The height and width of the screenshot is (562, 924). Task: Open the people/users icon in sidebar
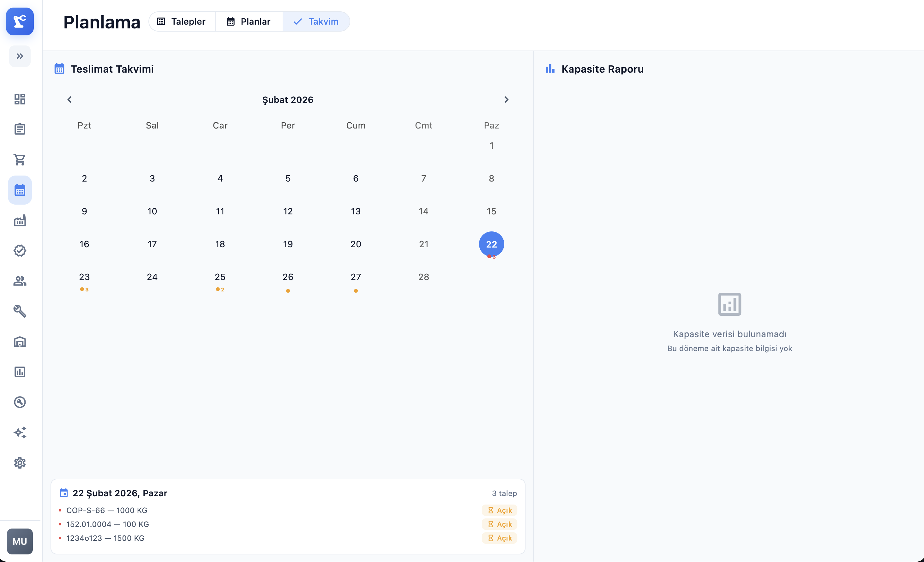click(x=20, y=281)
